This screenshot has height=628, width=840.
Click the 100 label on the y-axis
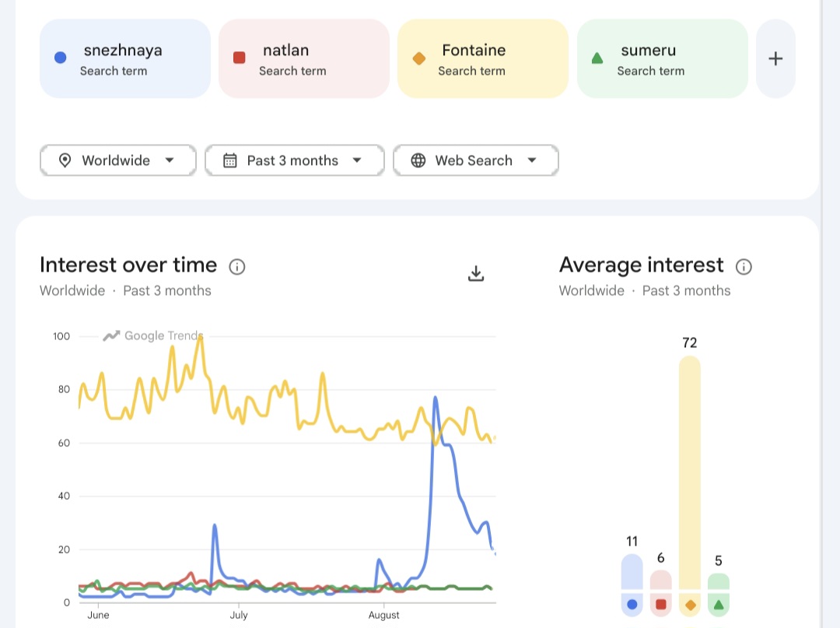[61, 336]
